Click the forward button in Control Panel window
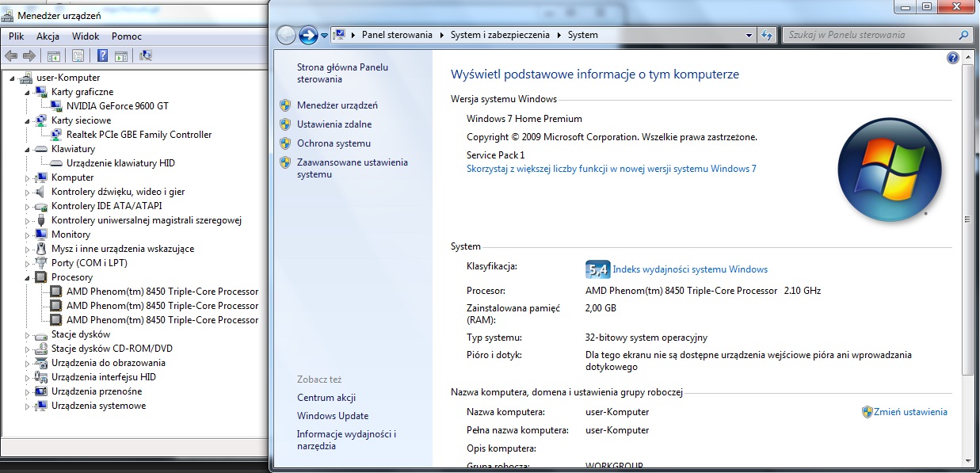 pos(308,35)
